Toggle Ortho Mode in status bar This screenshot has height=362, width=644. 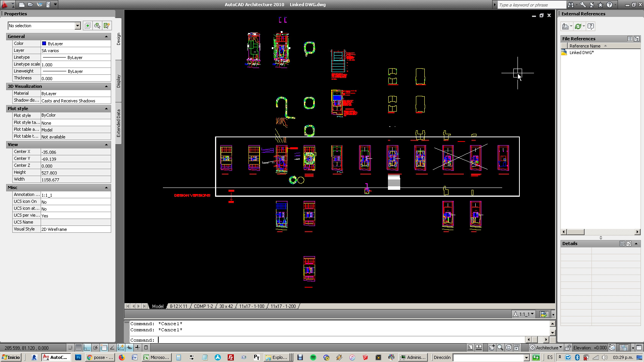point(87,348)
